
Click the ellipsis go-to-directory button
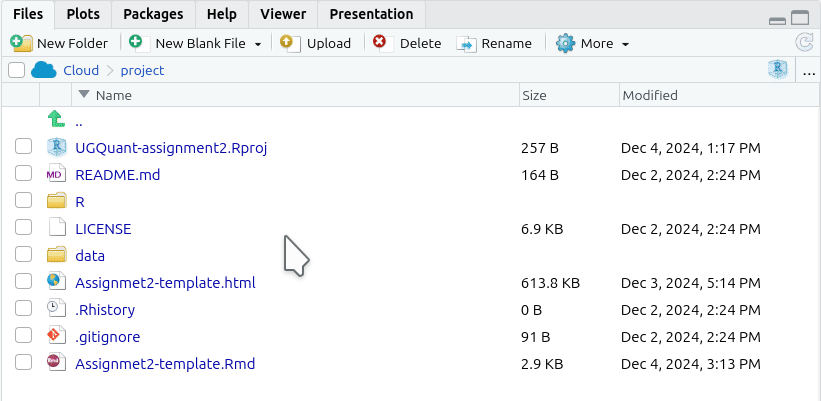tap(809, 71)
